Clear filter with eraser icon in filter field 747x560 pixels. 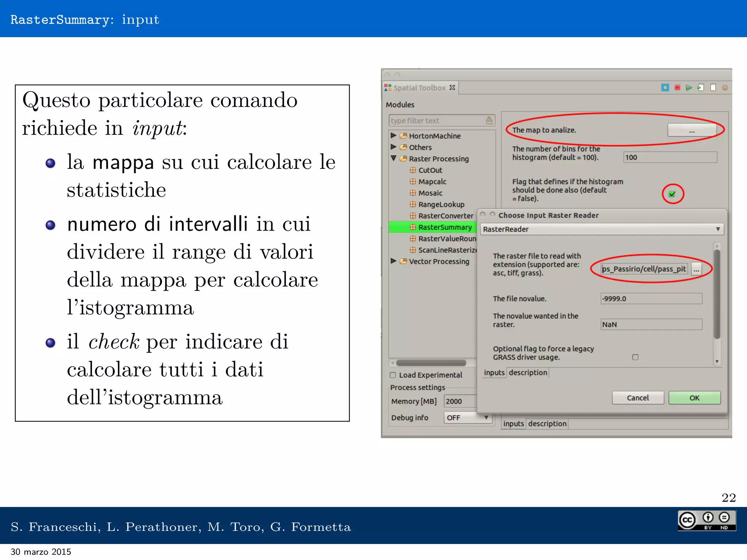pyautogui.click(x=489, y=120)
